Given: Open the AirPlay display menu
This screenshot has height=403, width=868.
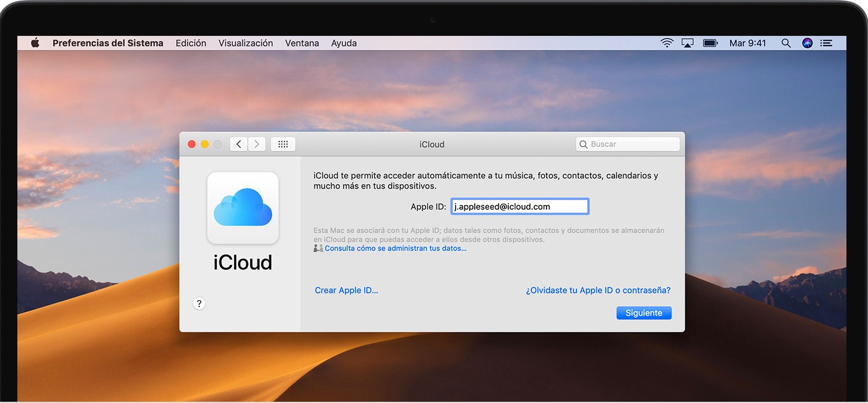Looking at the screenshot, I should pyautogui.click(x=688, y=43).
